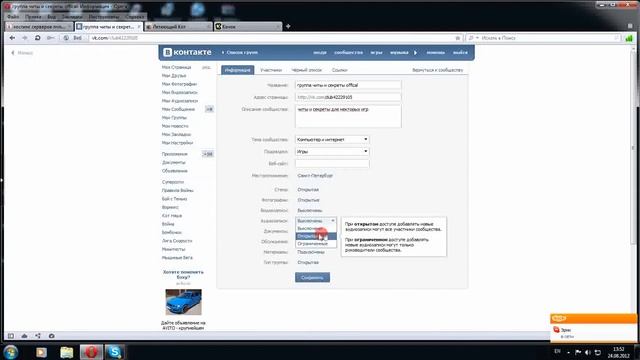
Task: Open the Windows Start orb
Action: click(x=11, y=352)
